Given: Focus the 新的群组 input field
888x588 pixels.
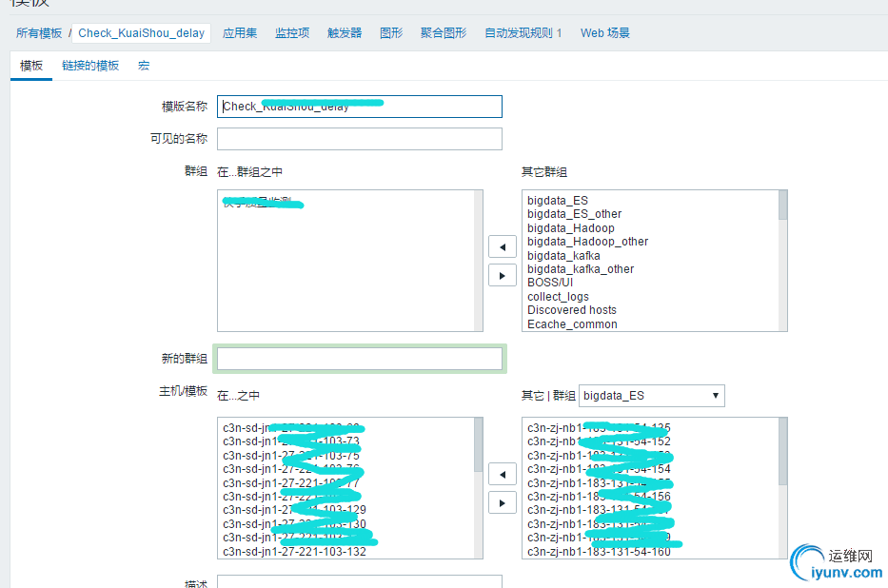Looking at the screenshot, I should [360, 359].
